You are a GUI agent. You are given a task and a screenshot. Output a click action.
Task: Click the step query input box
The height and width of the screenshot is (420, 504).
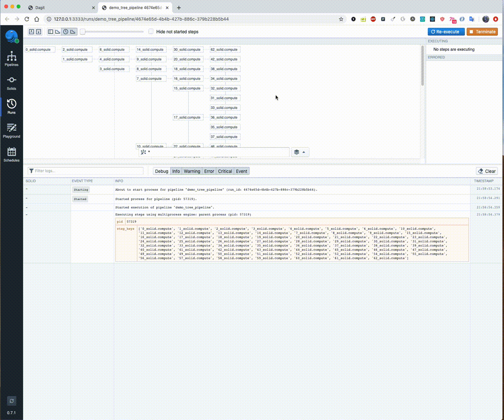(214, 152)
